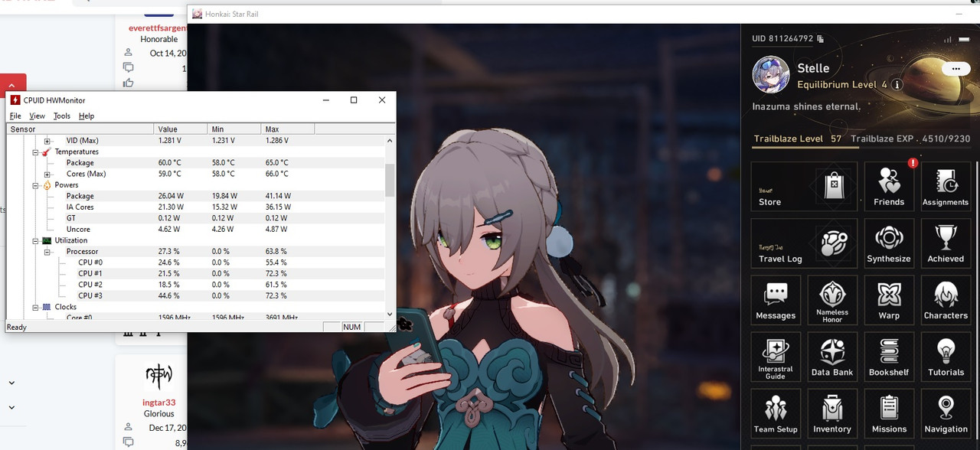Viewport: 980px width, 450px height.
Task: Select the IA Cores power row
Action: [x=195, y=207]
